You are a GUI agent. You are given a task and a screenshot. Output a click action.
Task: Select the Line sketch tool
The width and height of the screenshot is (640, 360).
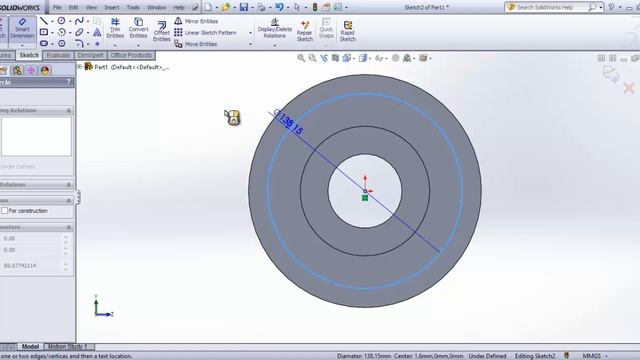point(44,21)
